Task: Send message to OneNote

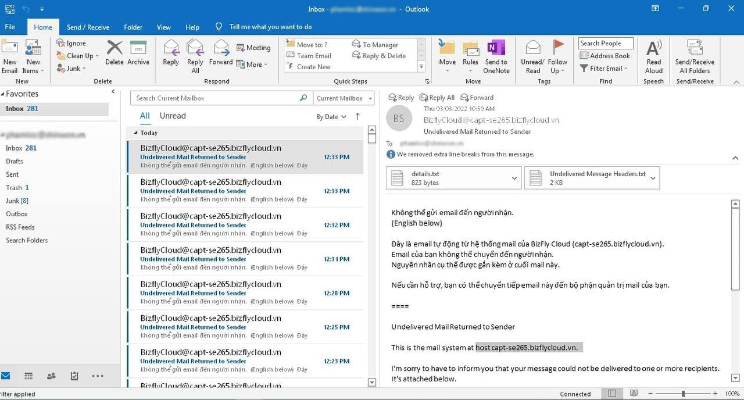Action: pyautogui.click(x=496, y=56)
